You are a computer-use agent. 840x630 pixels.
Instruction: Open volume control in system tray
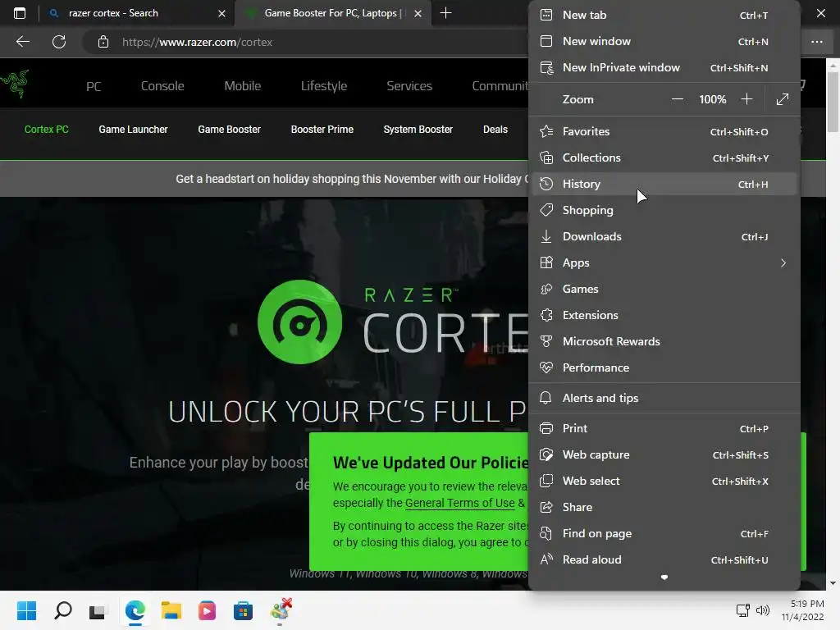(762, 610)
